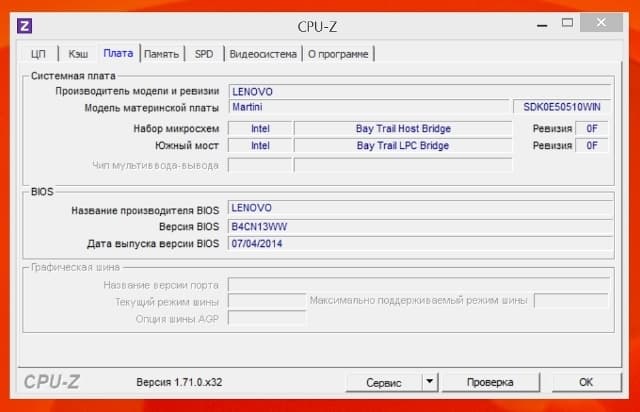Minimize the CPU-Z window

542,25
